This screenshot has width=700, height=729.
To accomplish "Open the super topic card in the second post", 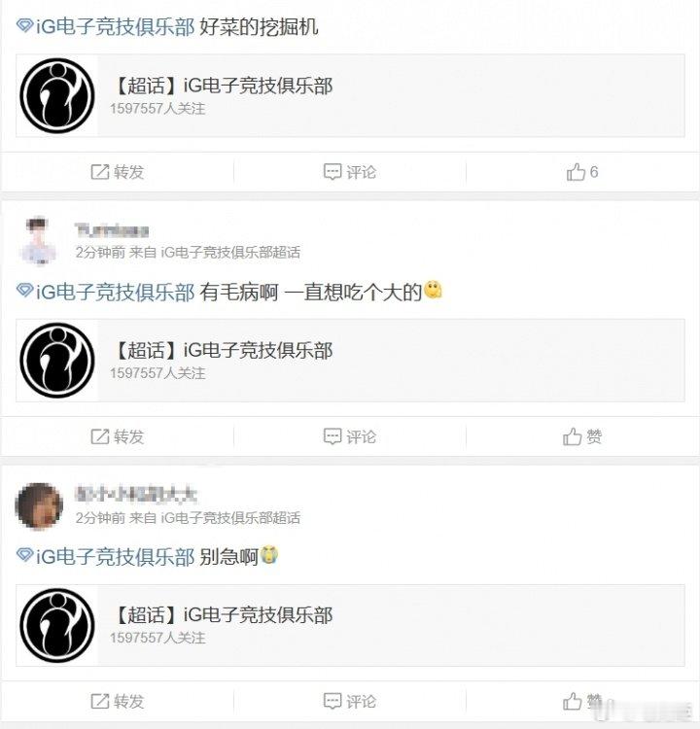I will [350, 361].
